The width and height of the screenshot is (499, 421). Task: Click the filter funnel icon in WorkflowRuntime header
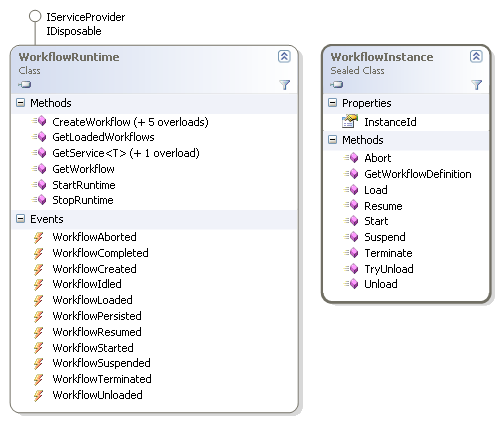(x=284, y=85)
